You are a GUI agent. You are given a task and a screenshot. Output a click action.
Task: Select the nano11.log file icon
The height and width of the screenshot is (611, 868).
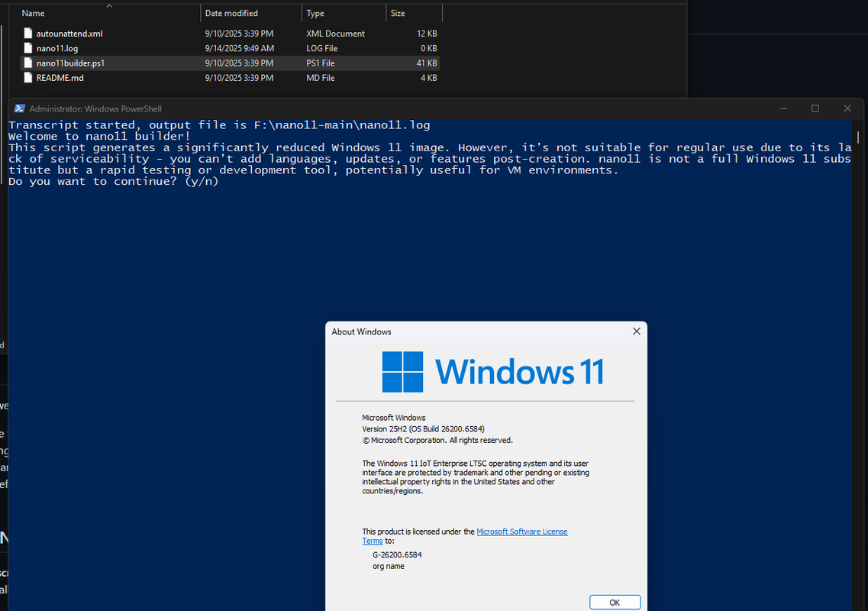pyautogui.click(x=28, y=48)
